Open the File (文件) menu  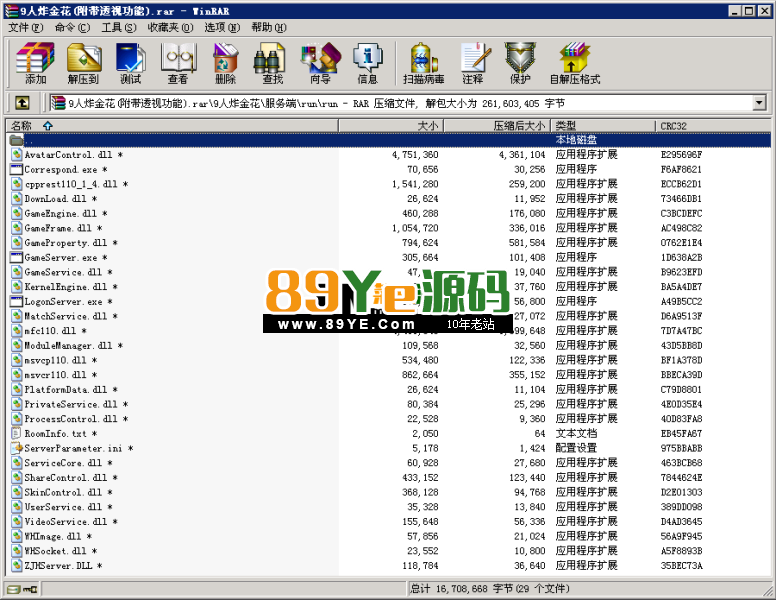(20, 28)
